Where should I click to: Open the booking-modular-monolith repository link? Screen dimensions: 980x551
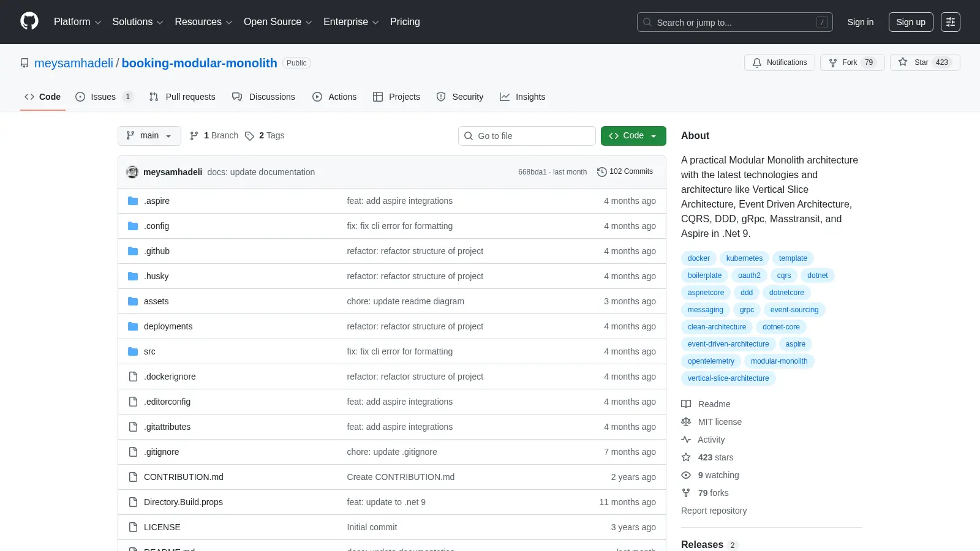199,63
